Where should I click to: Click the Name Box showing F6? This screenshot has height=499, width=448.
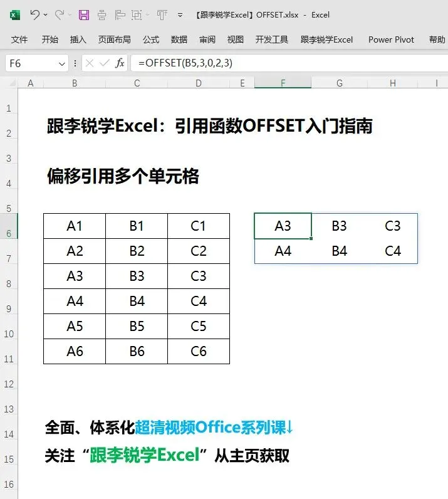32,63
